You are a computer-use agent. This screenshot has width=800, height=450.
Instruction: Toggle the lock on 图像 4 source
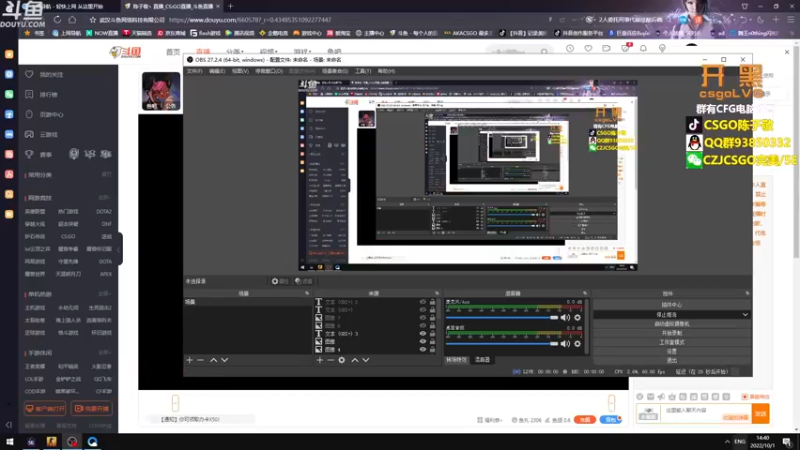pos(432,349)
